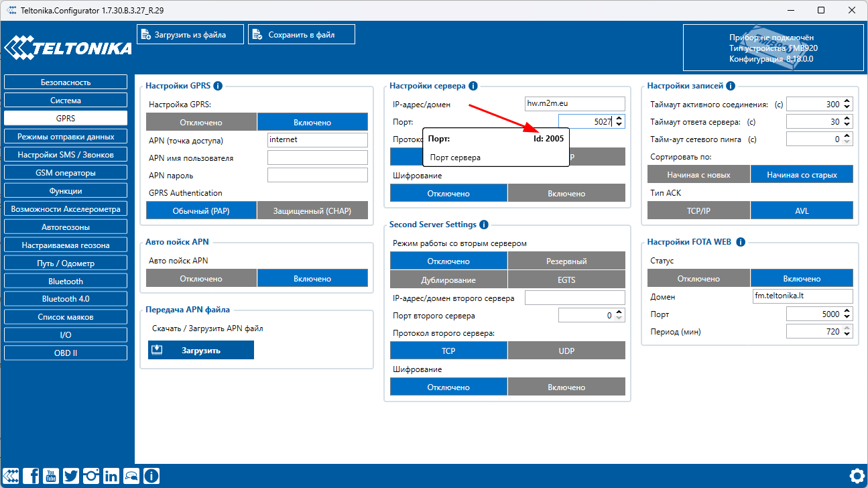Open the forum chat bubbles icon
The image size is (868, 488).
pyautogui.click(x=131, y=476)
